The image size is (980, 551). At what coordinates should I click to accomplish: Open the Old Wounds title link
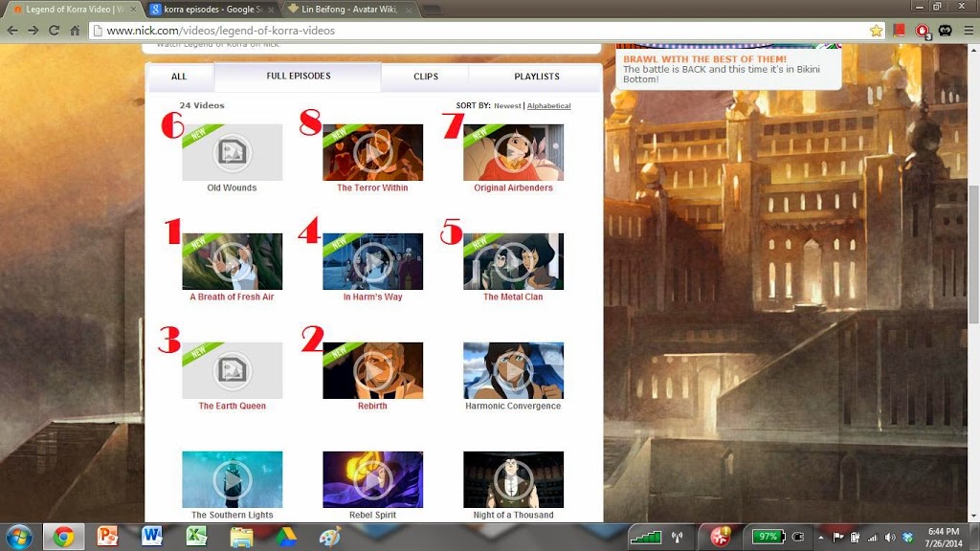point(232,187)
